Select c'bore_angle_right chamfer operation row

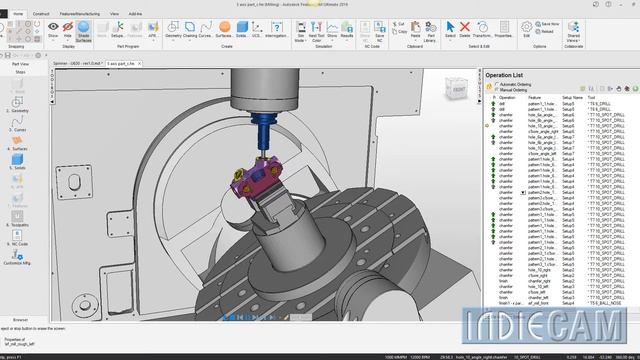561,131
